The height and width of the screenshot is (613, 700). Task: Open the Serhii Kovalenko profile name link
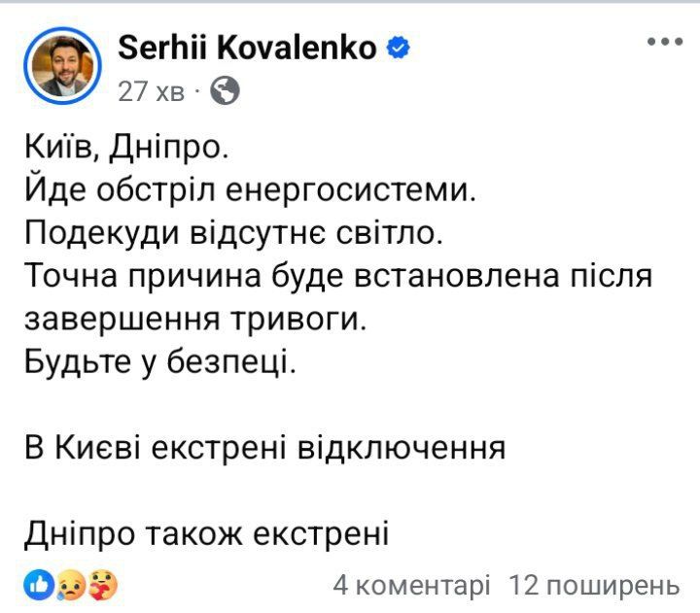pos(247,47)
